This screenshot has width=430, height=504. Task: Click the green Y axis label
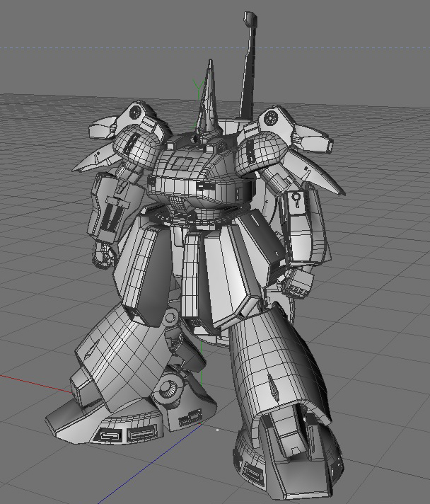[x=199, y=86]
